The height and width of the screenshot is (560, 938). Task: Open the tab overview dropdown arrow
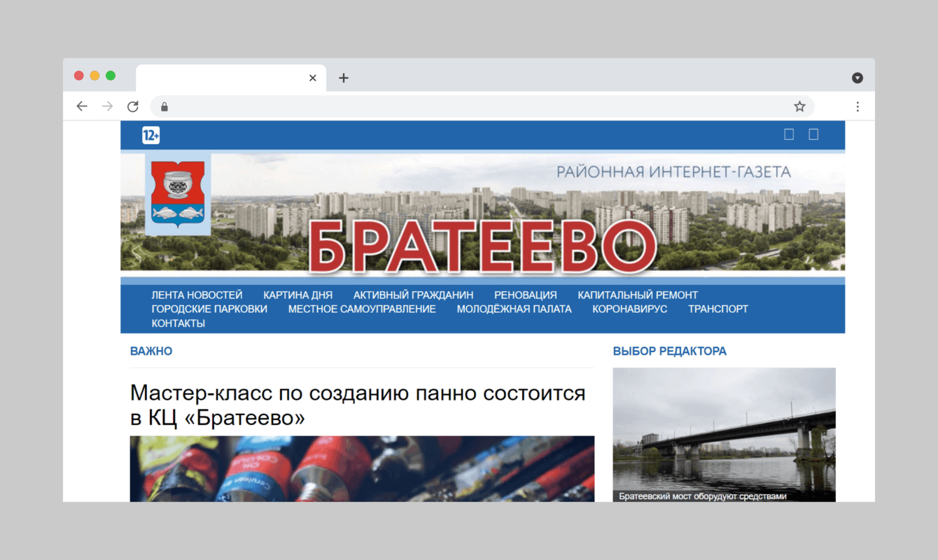click(857, 77)
